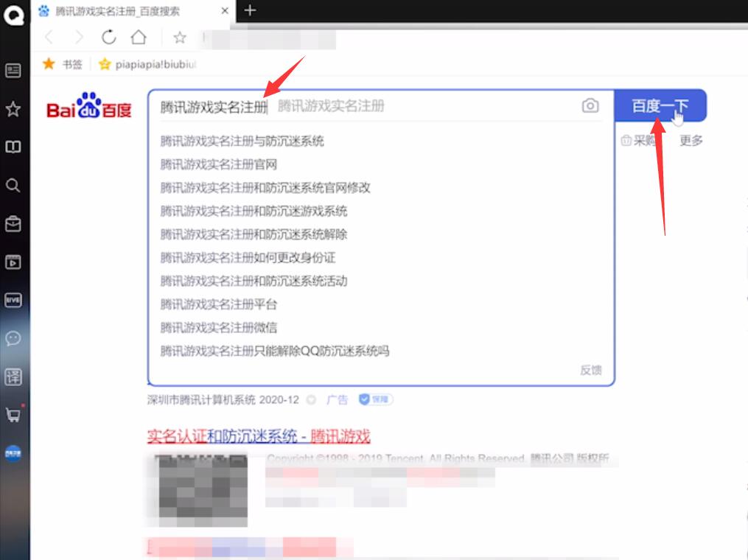Screen dimensions: 748x560
Task: Choose suggestion ending with 系统官网修改
Action: 265,188
